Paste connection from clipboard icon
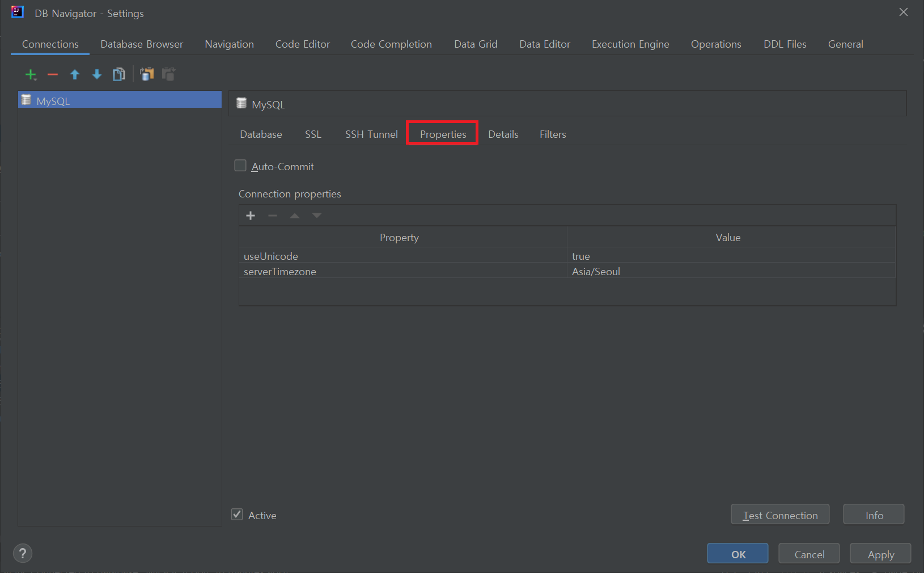Screen dimensions: 924x573 pyautogui.click(x=168, y=74)
